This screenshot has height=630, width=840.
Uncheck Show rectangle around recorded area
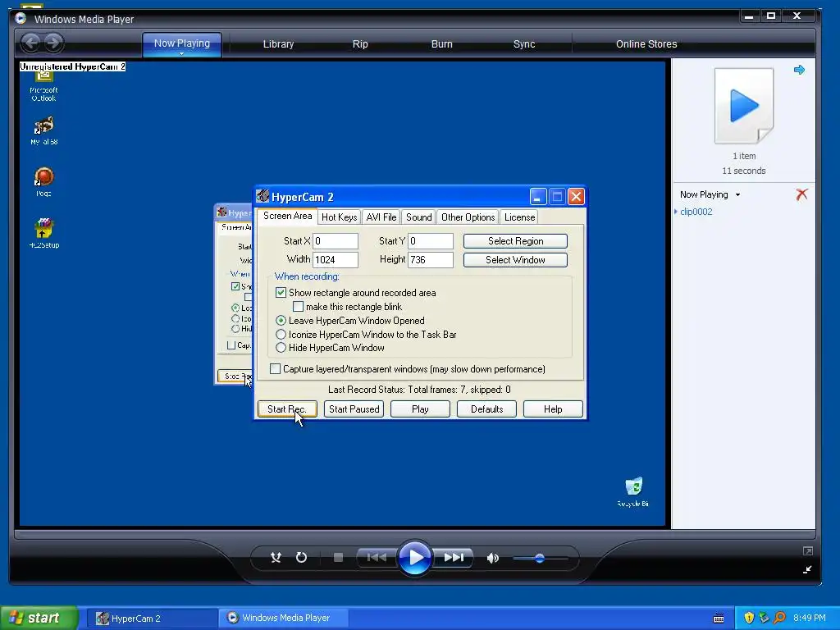pyautogui.click(x=281, y=293)
